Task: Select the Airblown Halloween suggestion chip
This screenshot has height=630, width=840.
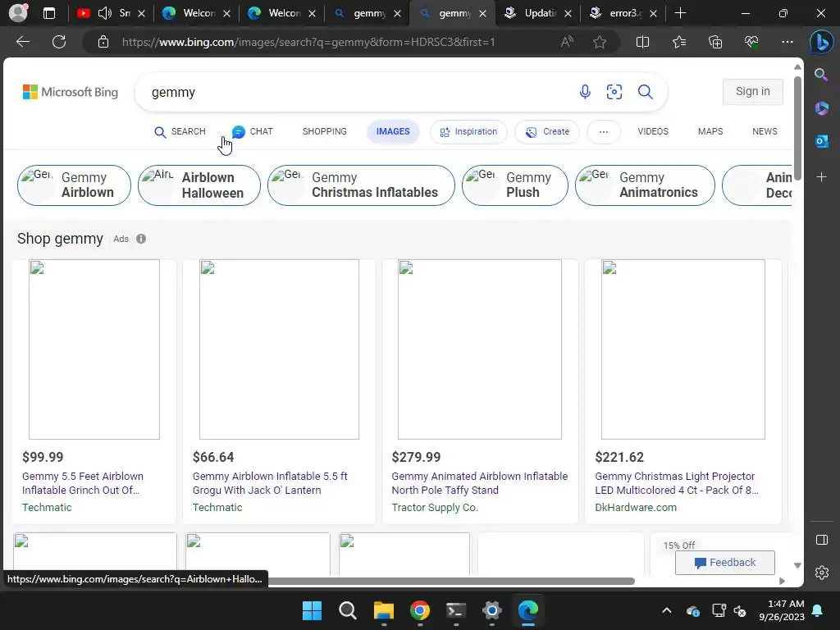Action: (199, 185)
